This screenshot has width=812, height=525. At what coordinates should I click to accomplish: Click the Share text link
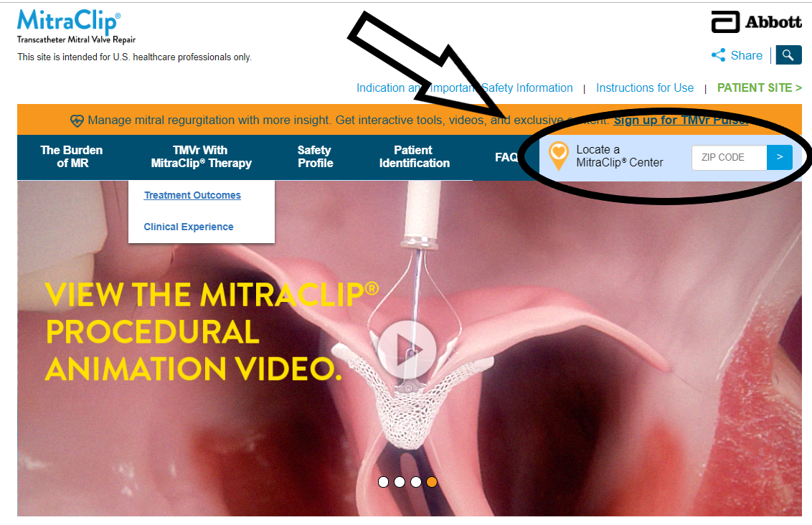(746, 55)
